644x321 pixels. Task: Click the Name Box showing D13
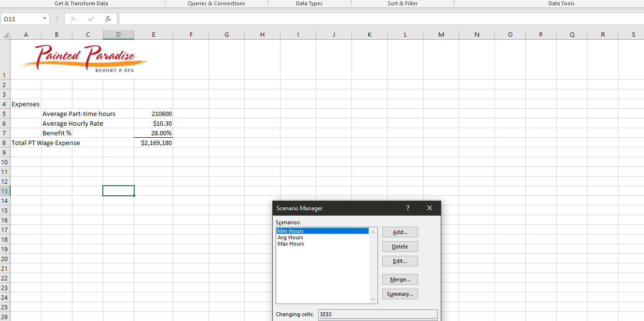(22, 19)
